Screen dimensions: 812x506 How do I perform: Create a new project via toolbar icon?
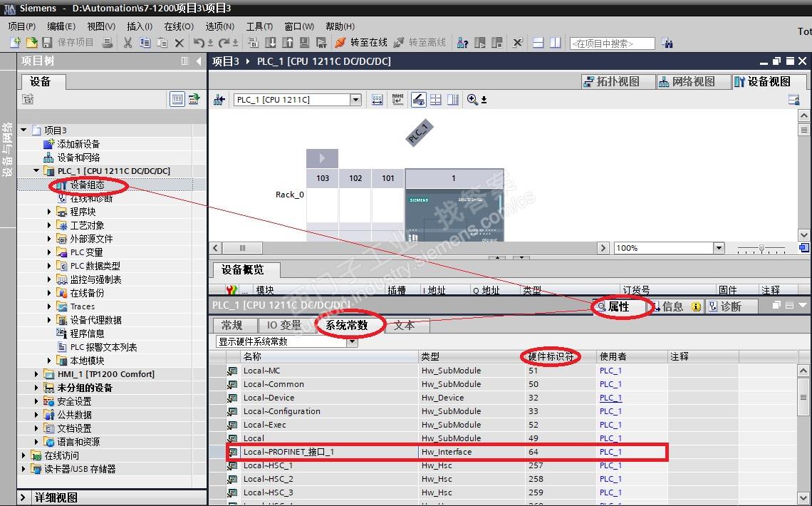point(16,43)
